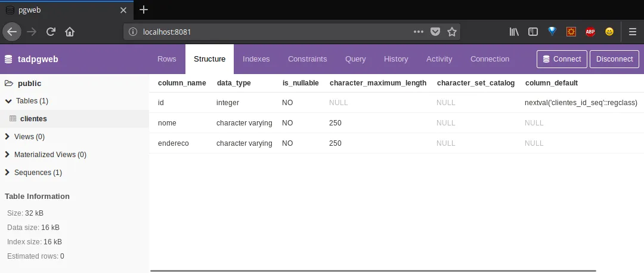The image size is (644, 273).
Task: Open the Firefox hamburger menu
Action: 633,32
